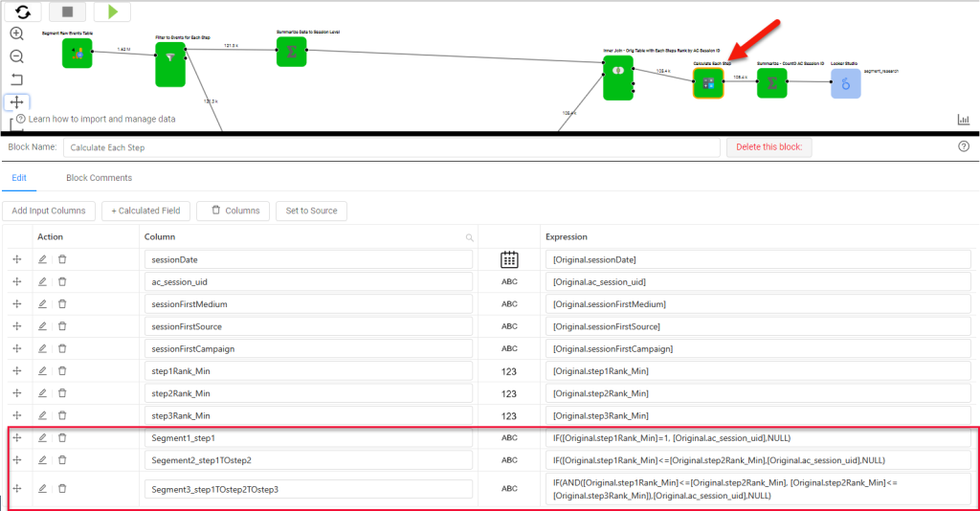Select the Filter to Events for Each Step block

pyautogui.click(x=170, y=64)
